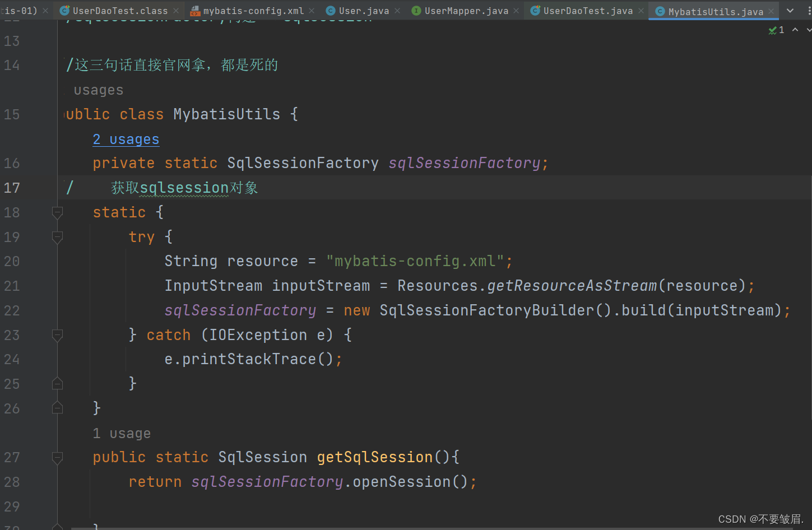Close the UserDaoTest.java tab
The width and height of the screenshot is (812, 530).
point(641,11)
